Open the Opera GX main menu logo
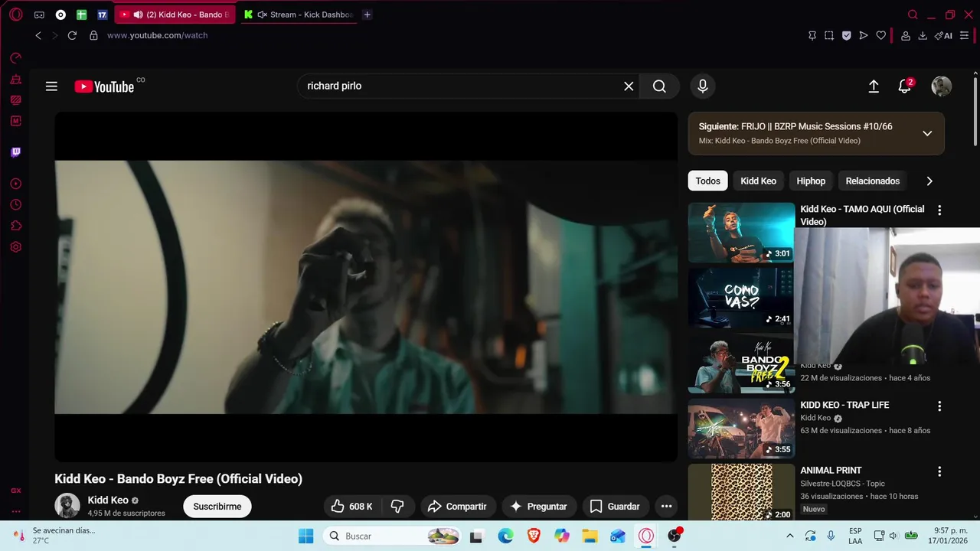The image size is (980, 551). (x=15, y=15)
